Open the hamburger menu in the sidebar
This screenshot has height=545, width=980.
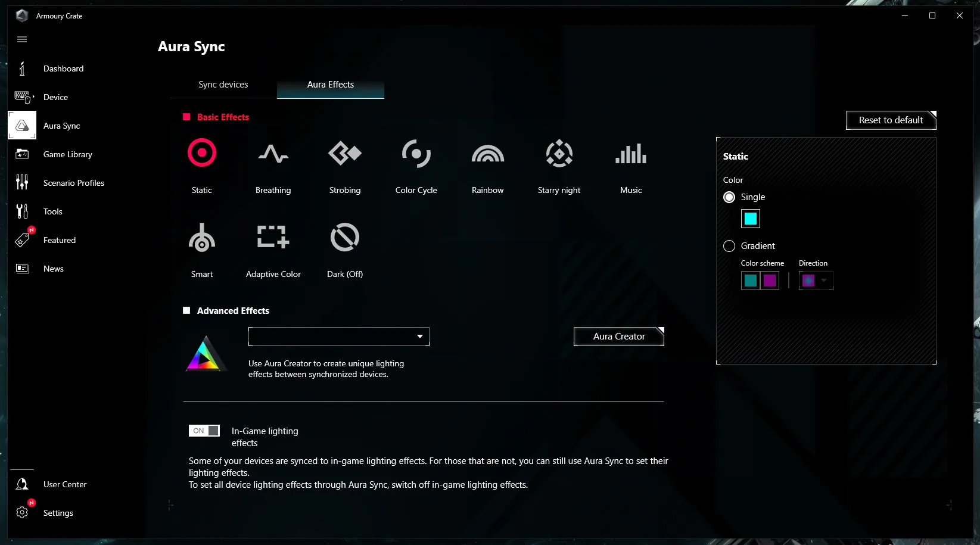(22, 39)
